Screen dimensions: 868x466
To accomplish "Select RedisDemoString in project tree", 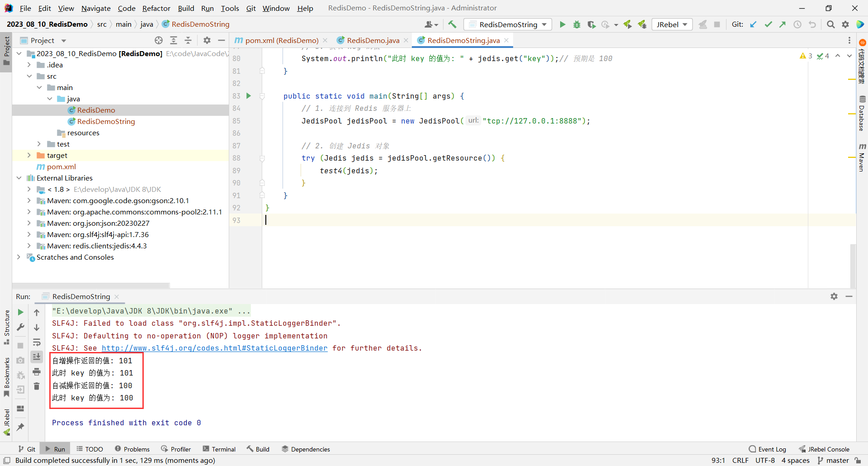I will (106, 121).
